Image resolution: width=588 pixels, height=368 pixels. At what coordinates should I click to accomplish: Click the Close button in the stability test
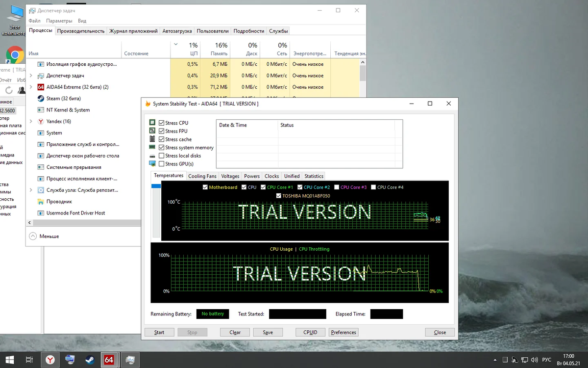click(440, 332)
